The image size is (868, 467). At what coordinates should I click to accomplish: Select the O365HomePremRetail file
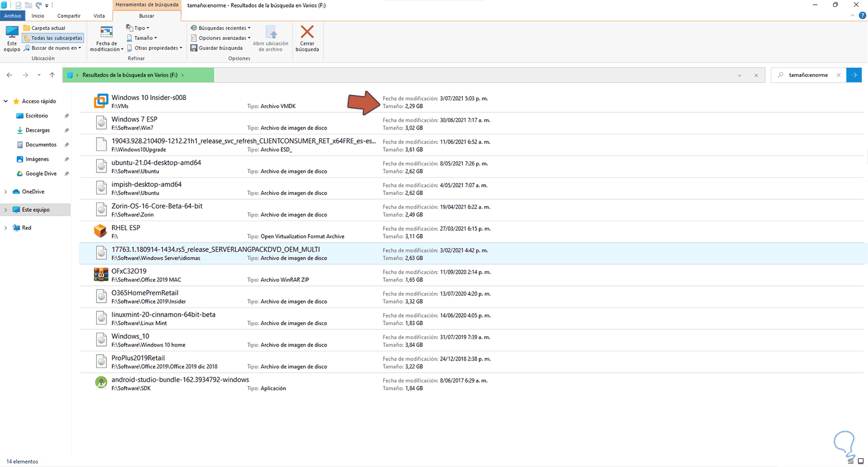(472, 296)
